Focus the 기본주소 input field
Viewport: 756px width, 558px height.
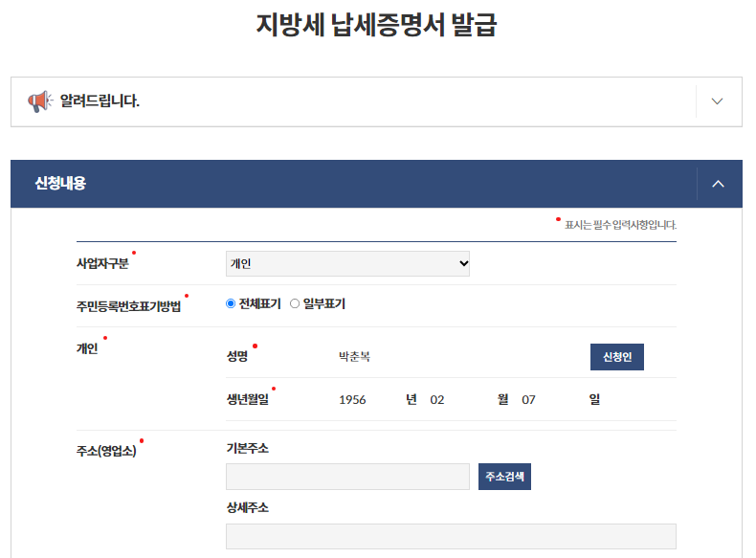click(347, 477)
